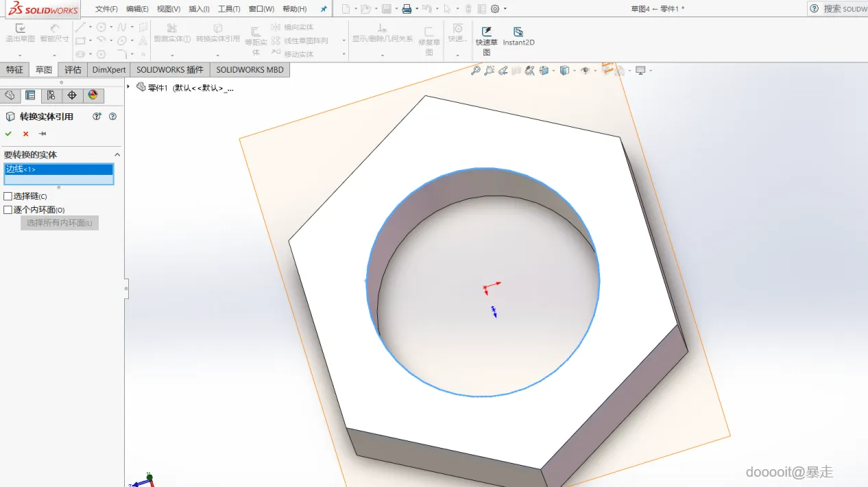Click the Zoom to Fit magnifier icon
The width and height of the screenshot is (868, 487).
[475, 71]
